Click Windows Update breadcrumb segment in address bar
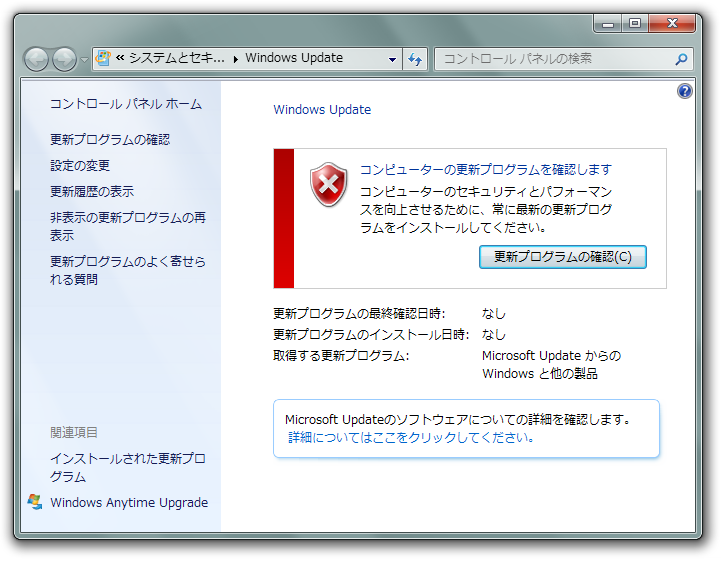721x565 pixels. pyautogui.click(x=294, y=58)
